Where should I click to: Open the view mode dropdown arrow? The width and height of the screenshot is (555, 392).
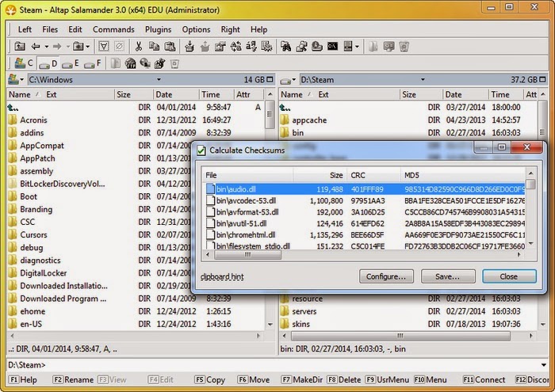coord(357,46)
